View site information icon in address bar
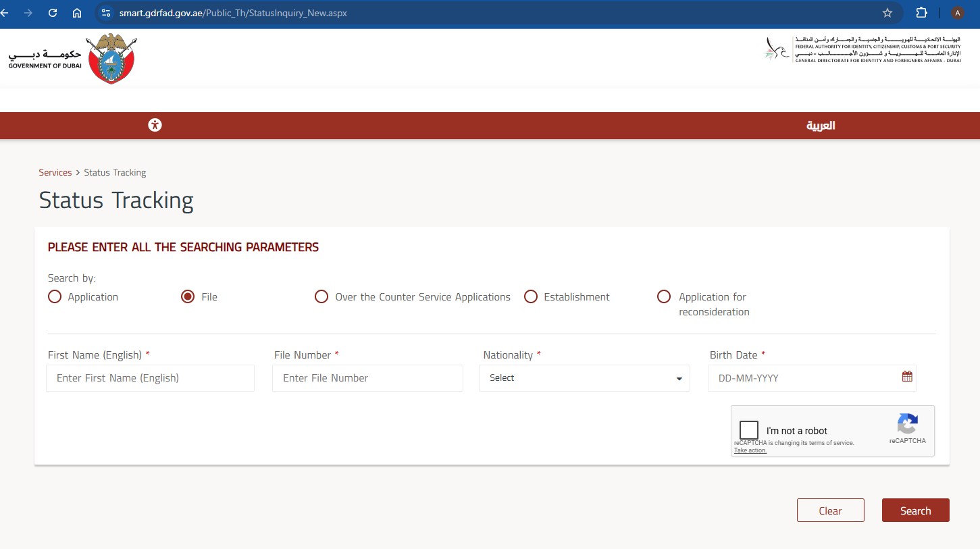The width and height of the screenshot is (980, 549). [x=105, y=13]
